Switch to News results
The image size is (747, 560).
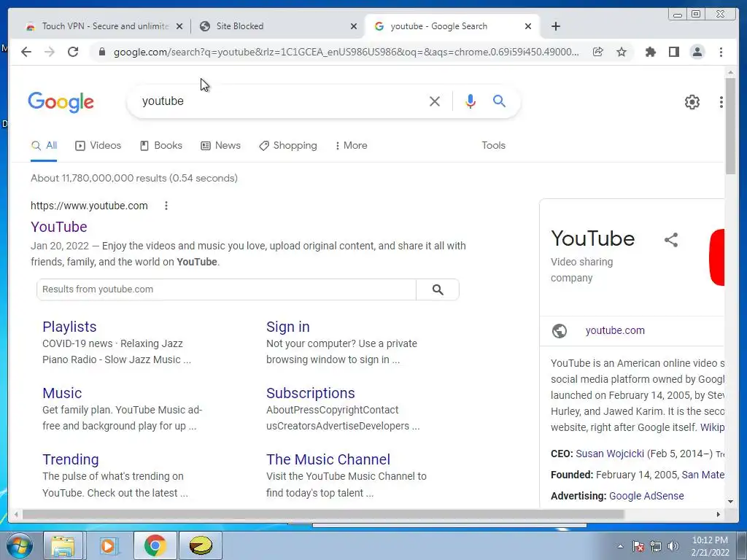(220, 146)
